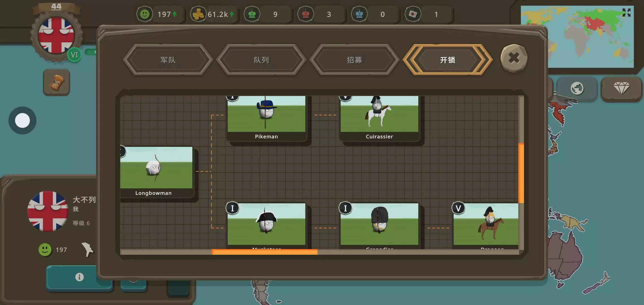
Task: Click the gold coins resource icon
Action: 198,14
